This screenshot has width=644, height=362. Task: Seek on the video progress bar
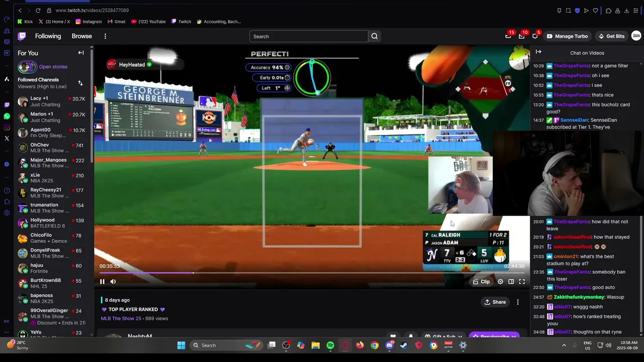(312, 273)
